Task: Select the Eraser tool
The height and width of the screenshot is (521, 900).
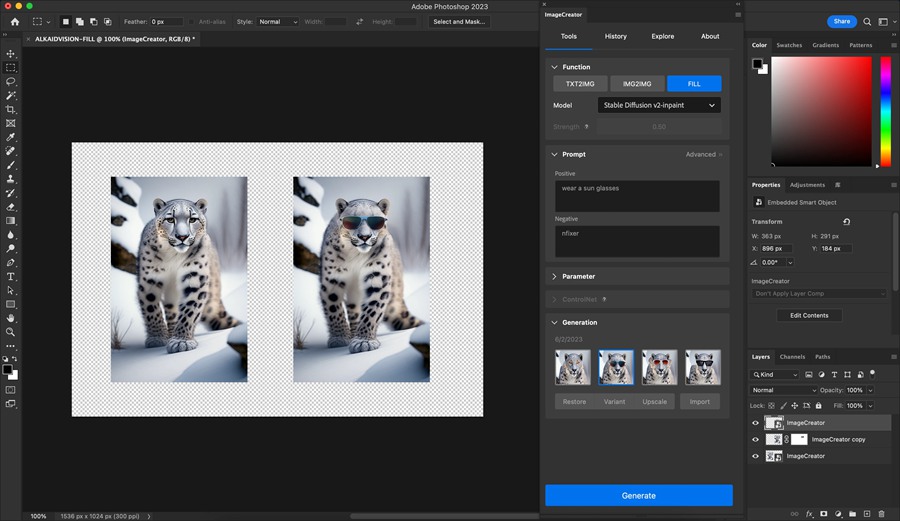Action: click(10, 207)
